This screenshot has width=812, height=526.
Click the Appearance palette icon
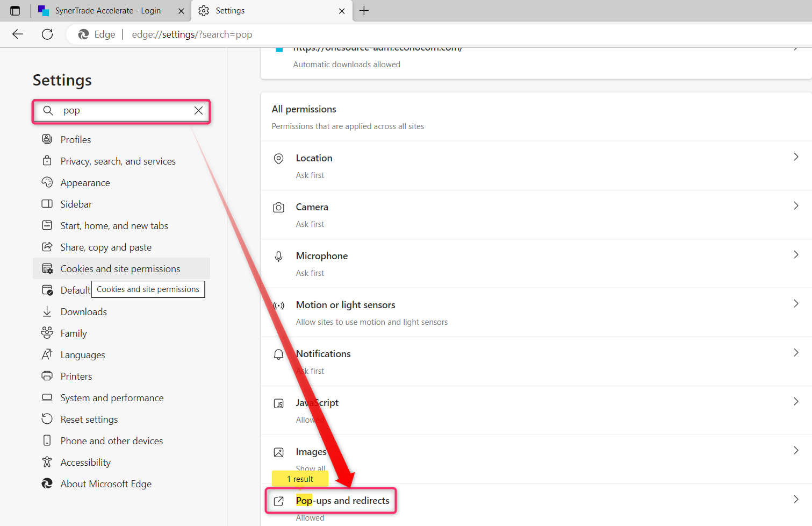click(47, 182)
